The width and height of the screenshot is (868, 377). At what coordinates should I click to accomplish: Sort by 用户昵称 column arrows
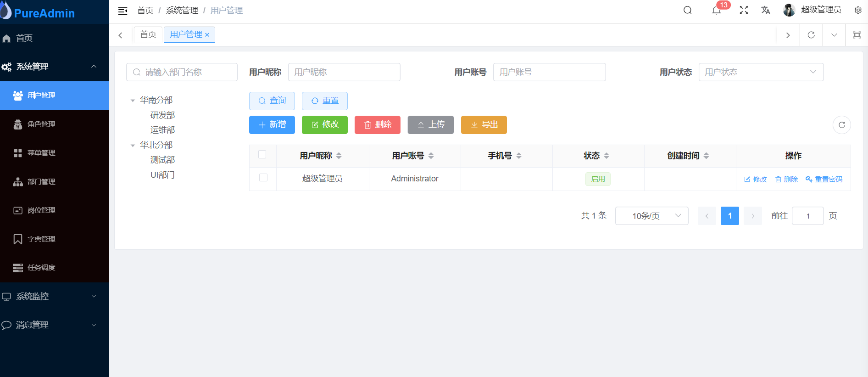(x=339, y=156)
